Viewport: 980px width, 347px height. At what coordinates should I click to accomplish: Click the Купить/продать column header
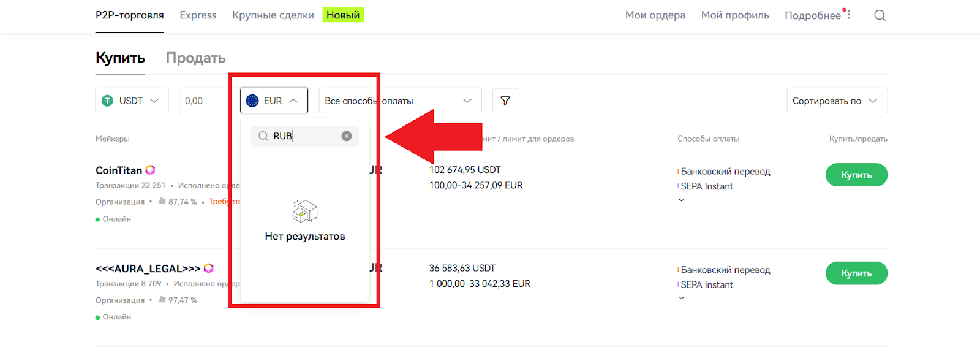tap(858, 139)
